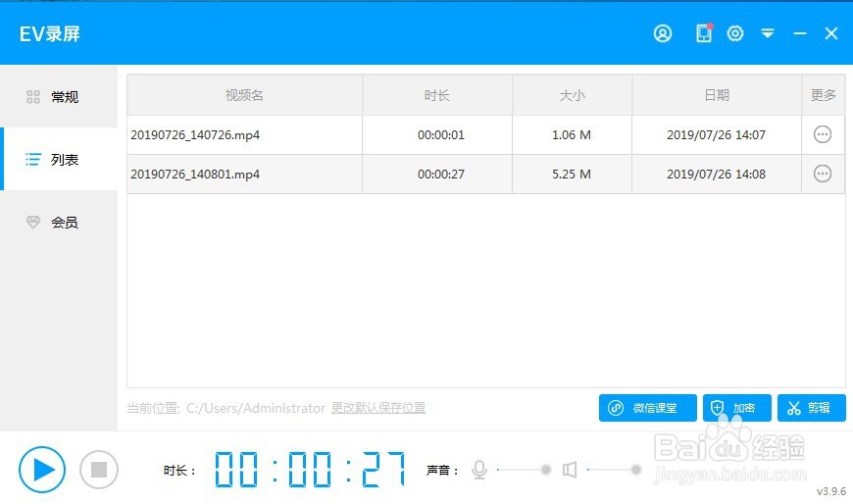Viewport: 853px width, 504px height.
Task: Click date cell 2019/07/26 14:07
Action: [717, 135]
